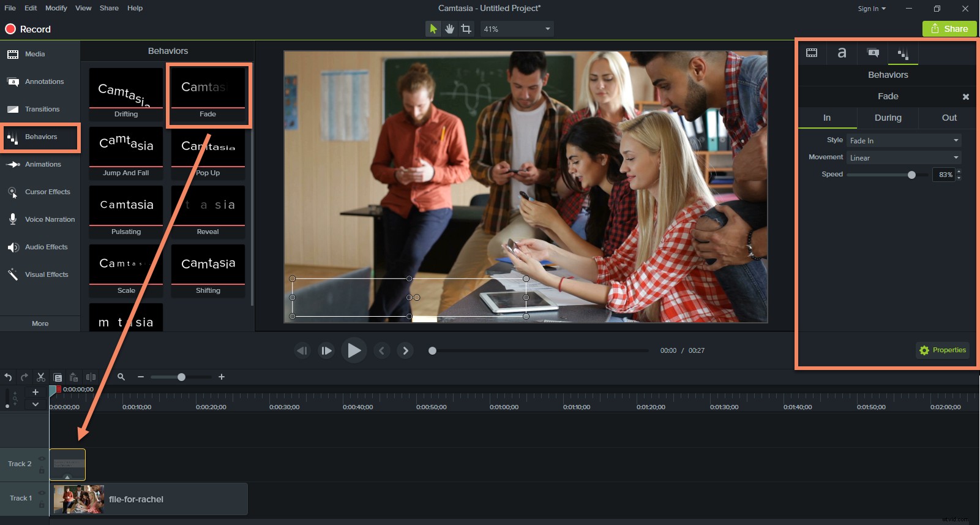Image resolution: width=980 pixels, height=525 pixels.
Task: Lock Track 1
Action: (x=42, y=505)
